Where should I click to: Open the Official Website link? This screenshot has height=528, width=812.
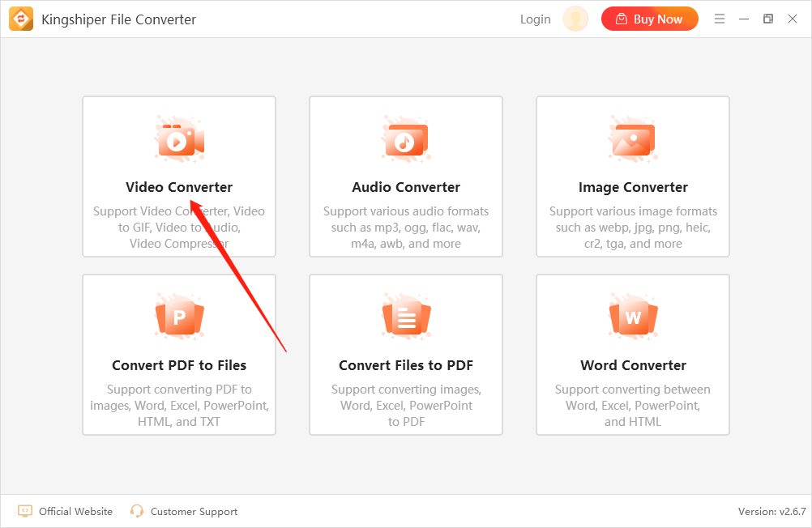tap(75, 512)
